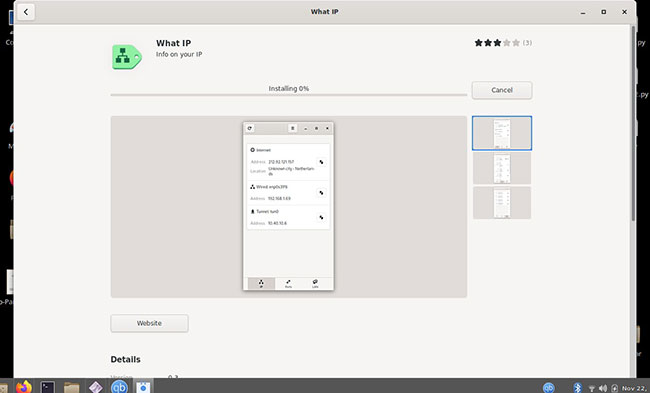Viewport: 650px width, 393px height.
Task: Click the Software store taskbar icon
Action: [143, 387]
